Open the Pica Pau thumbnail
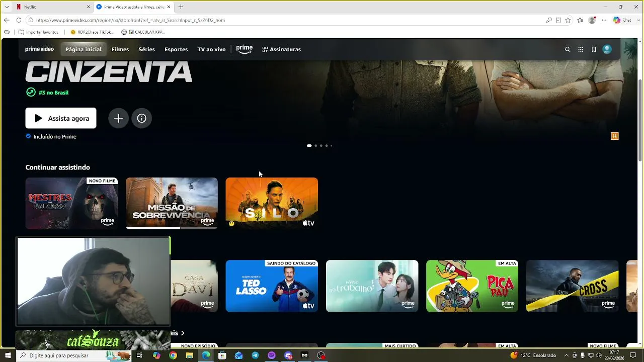644x362 pixels. coord(472,286)
